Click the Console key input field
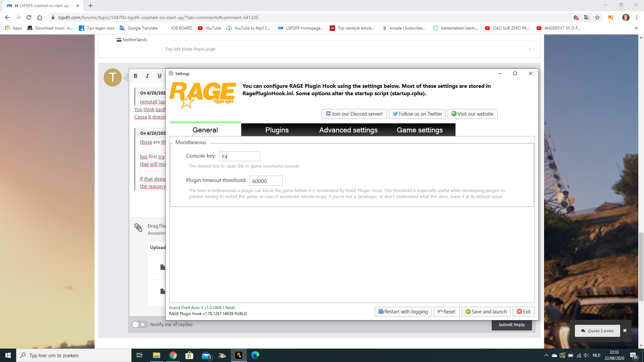The height and width of the screenshot is (362, 644). [x=239, y=157]
